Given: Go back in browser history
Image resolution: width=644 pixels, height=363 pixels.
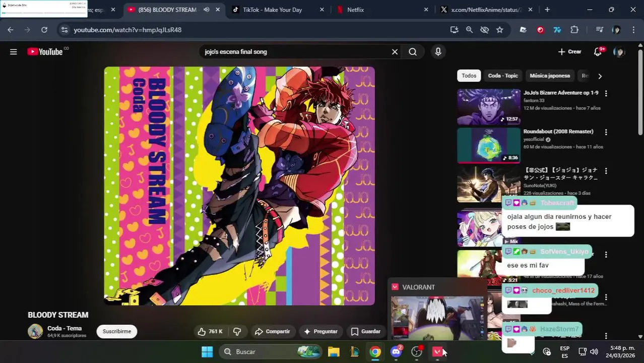Looking at the screenshot, I should coord(11,30).
